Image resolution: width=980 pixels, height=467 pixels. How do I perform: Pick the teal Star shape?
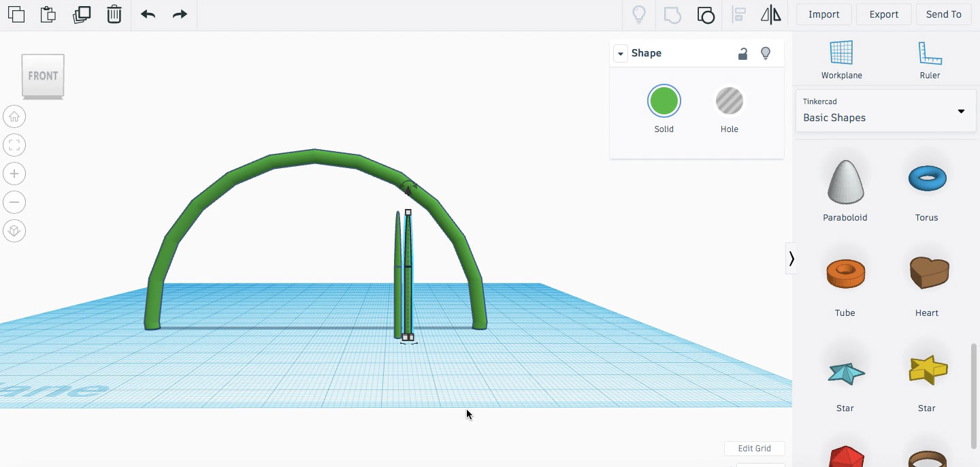click(x=846, y=372)
